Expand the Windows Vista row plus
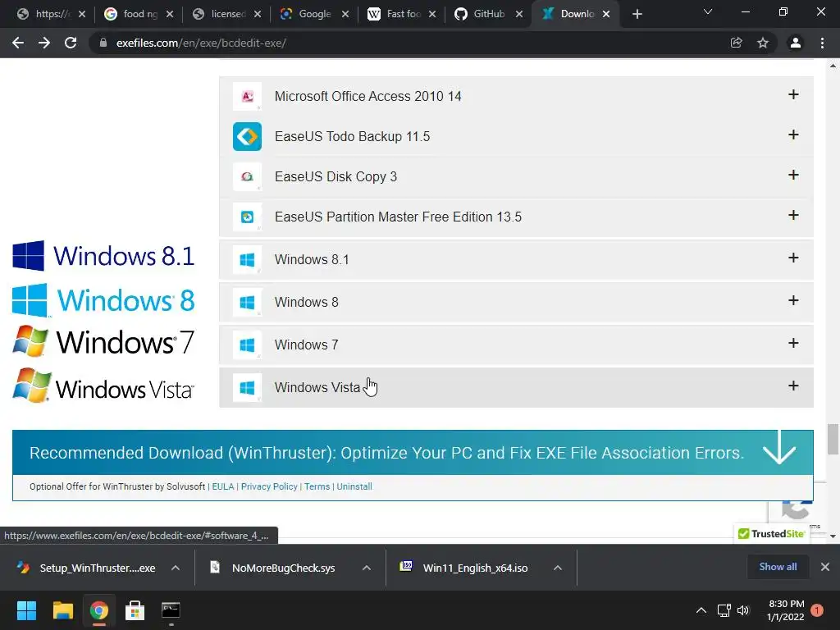The height and width of the screenshot is (630, 840). 793,386
